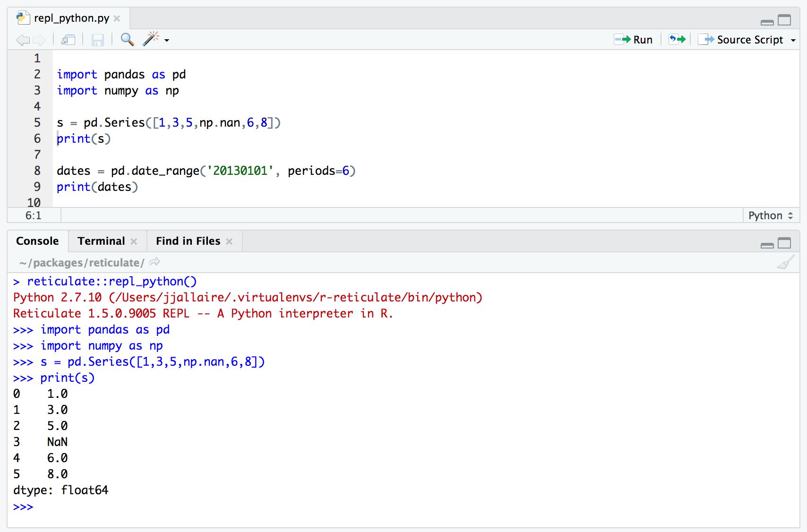Open the Python file type selector
Screen dimensions: 807x532
click(x=770, y=215)
